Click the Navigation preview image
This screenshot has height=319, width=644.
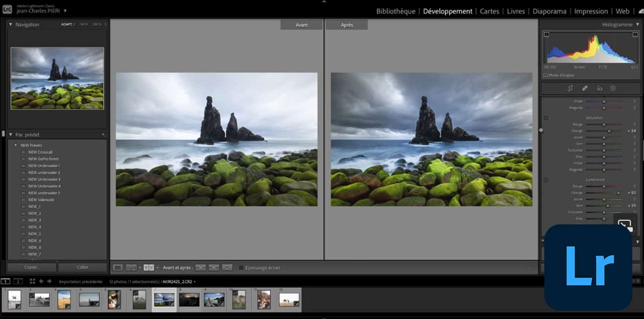(x=57, y=78)
